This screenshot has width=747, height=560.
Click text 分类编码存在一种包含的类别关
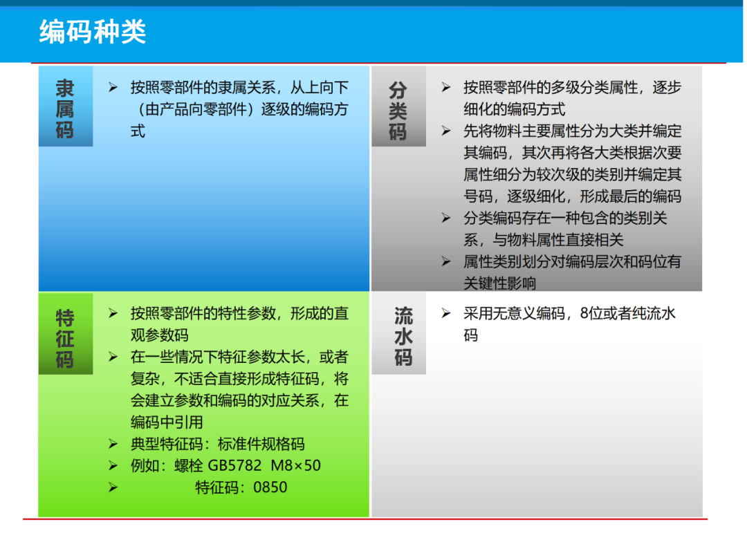point(565,218)
